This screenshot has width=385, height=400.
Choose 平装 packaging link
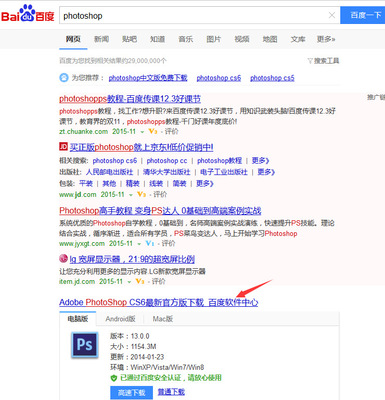click(x=86, y=183)
